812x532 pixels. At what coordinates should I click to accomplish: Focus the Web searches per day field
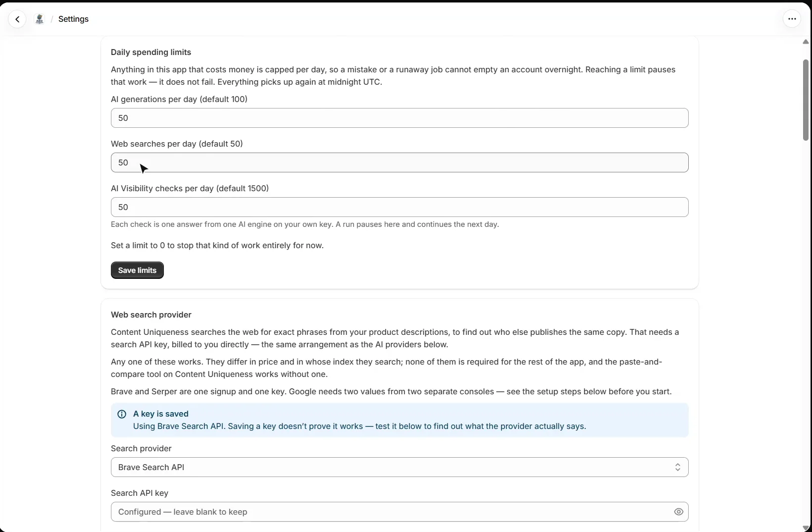point(400,162)
